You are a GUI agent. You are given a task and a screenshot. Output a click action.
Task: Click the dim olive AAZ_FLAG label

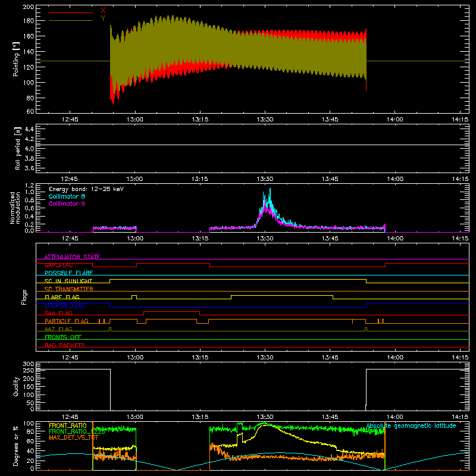coord(58,329)
